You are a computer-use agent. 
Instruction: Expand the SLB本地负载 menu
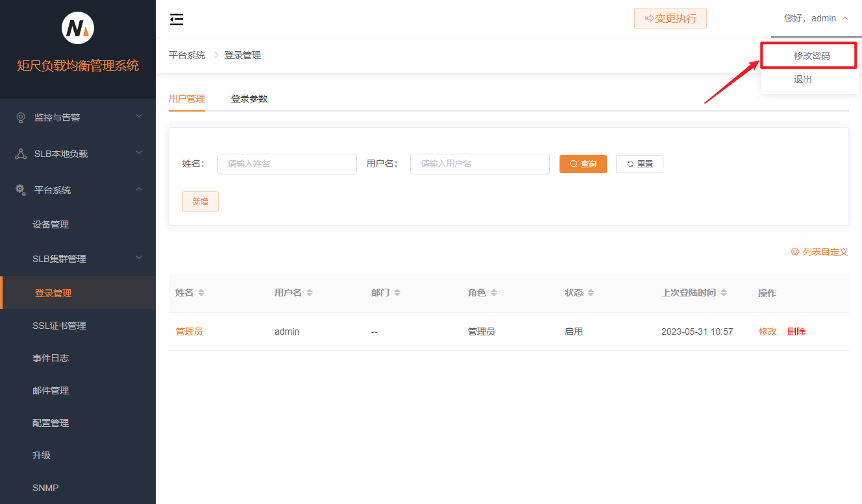(78, 154)
